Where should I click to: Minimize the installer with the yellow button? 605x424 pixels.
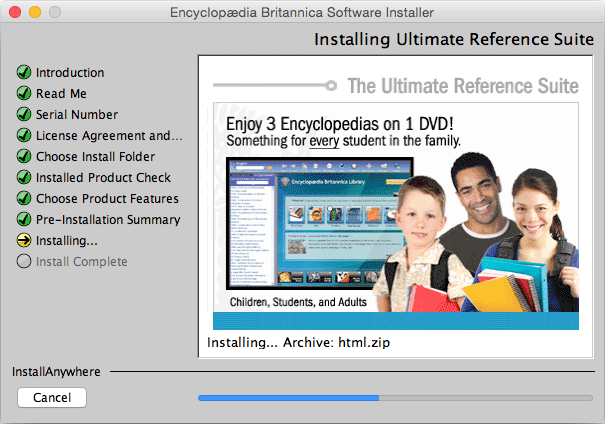pyautogui.click(x=34, y=13)
